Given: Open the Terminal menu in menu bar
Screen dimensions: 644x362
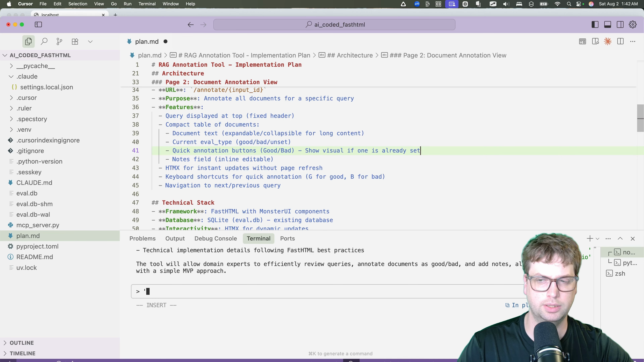Looking at the screenshot, I should click(147, 4).
